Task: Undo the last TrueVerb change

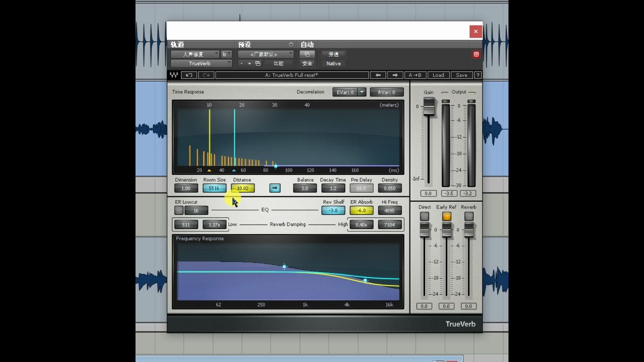Action: 189,75
